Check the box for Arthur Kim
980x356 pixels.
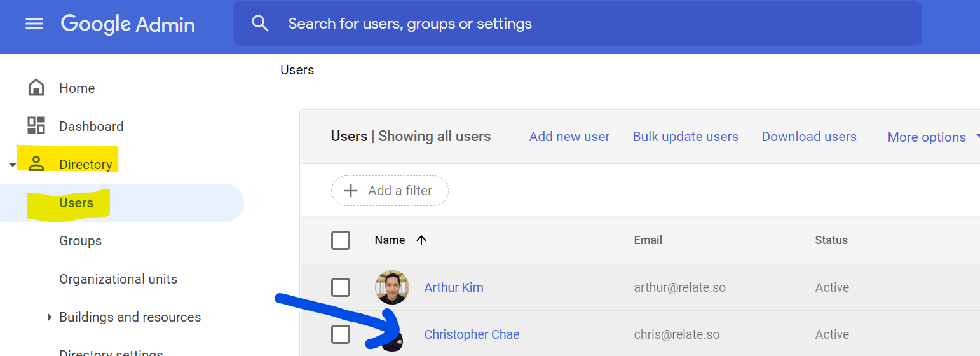[x=341, y=287]
